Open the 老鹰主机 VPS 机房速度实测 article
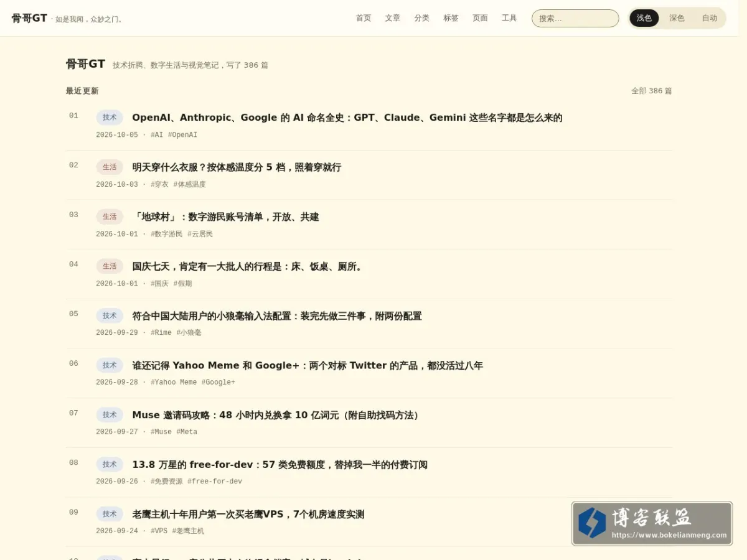747x560 pixels. point(248,515)
